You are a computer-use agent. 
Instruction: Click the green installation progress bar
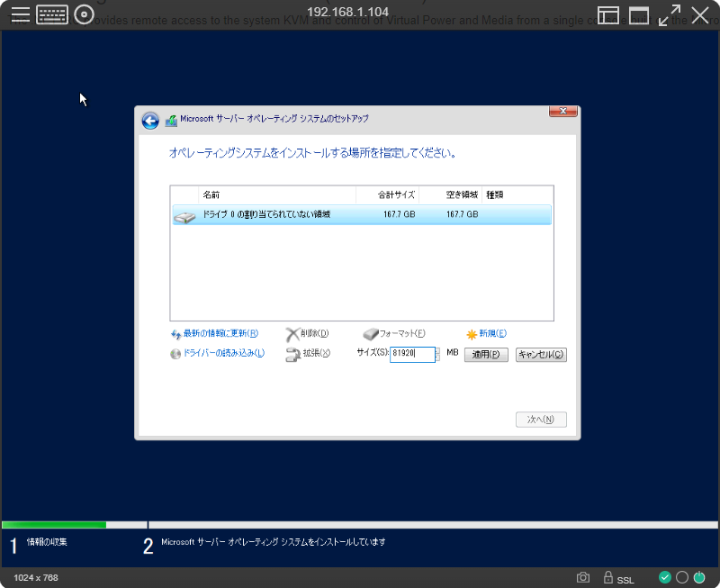[x=54, y=525]
